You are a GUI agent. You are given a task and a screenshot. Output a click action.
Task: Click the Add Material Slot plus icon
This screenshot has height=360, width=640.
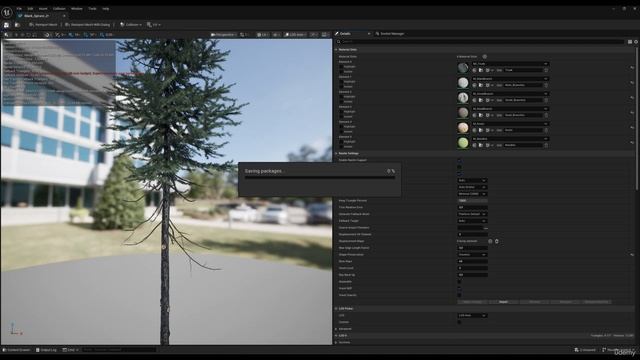point(484,57)
